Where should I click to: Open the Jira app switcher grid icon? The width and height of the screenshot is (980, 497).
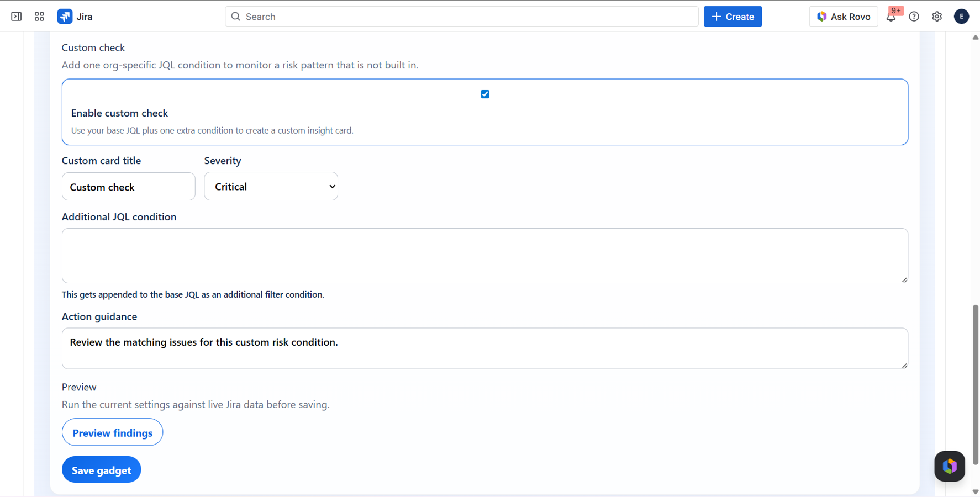point(39,16)
